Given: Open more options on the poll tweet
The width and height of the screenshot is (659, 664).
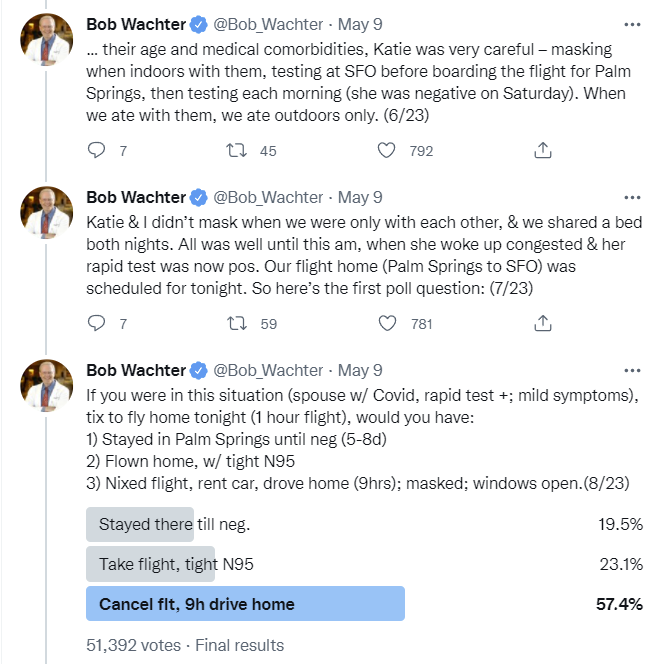Looking at the screenshot, I should tap(632, 371).
